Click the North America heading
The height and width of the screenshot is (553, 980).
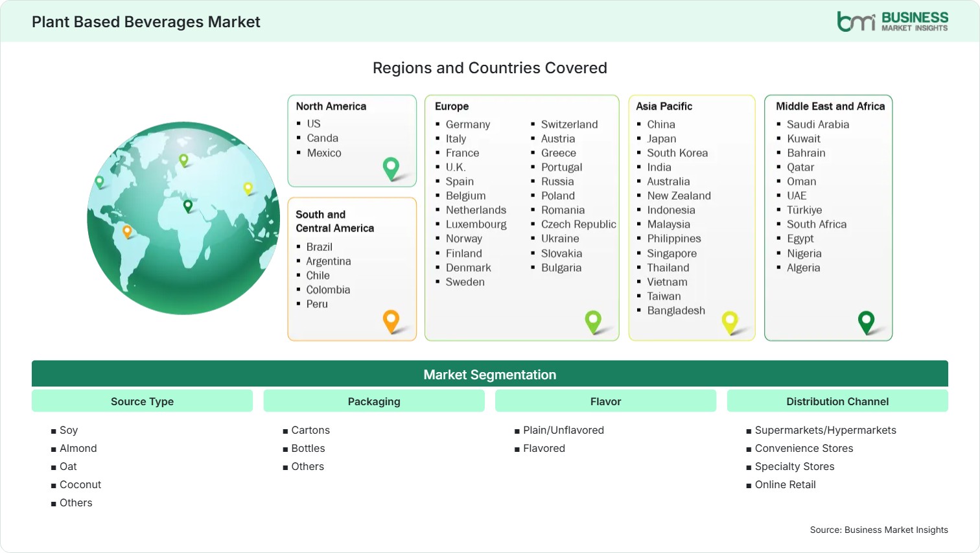pos(331,106)
